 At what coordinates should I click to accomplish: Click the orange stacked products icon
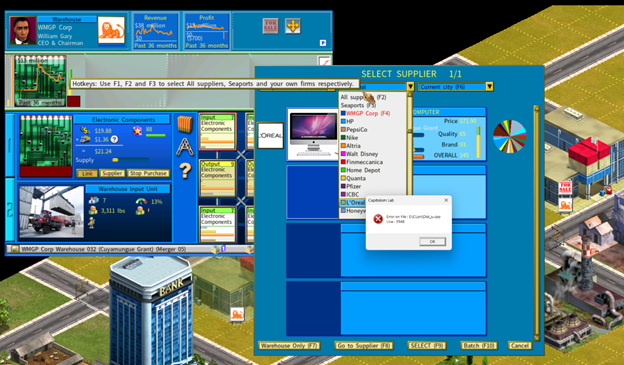coord(185,124)
